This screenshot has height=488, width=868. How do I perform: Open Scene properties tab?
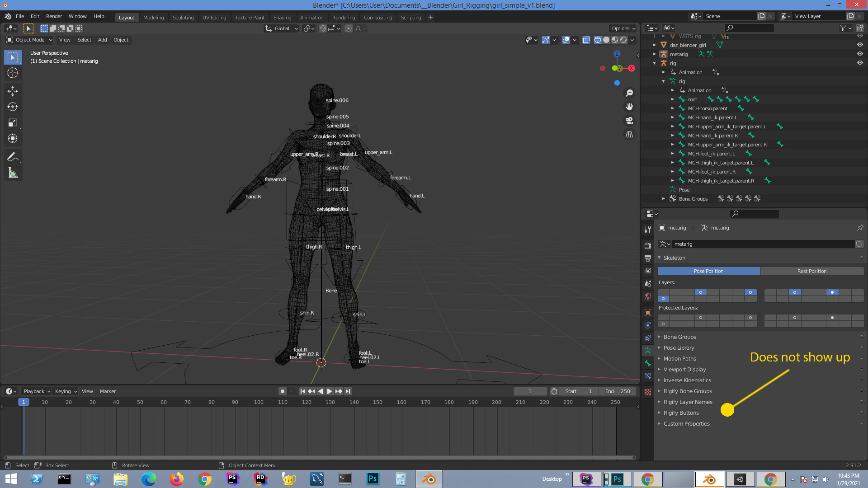point(648,284)
